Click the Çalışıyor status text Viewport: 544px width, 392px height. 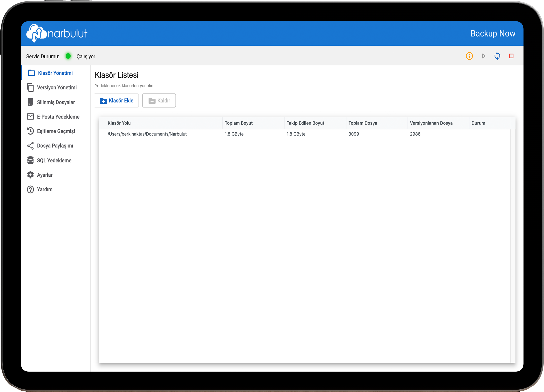86,57
